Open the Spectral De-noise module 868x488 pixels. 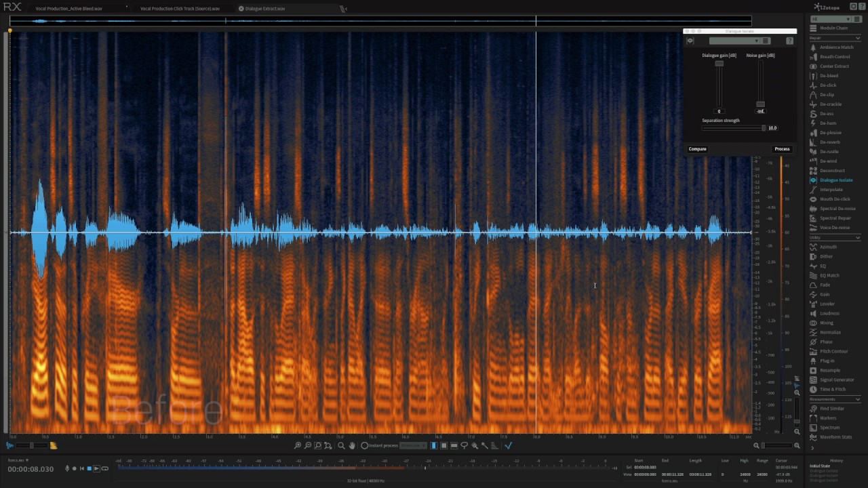tap(832, 209)
